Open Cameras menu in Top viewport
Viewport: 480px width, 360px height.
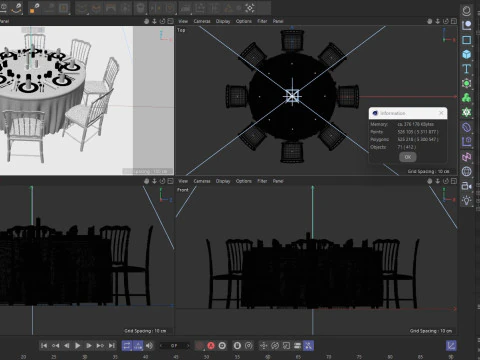click(x=202, y=21)
